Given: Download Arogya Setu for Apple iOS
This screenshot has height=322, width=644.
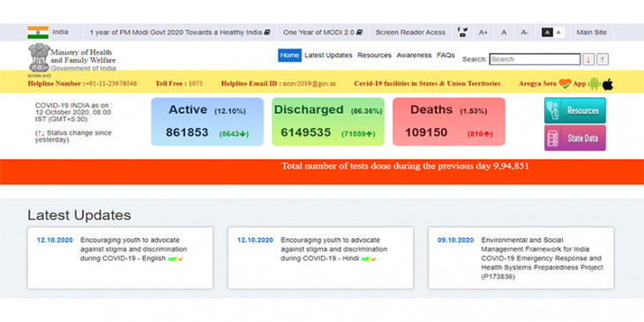Looking at the screenshot, I should pyautogui.click(x=608, y=84).
